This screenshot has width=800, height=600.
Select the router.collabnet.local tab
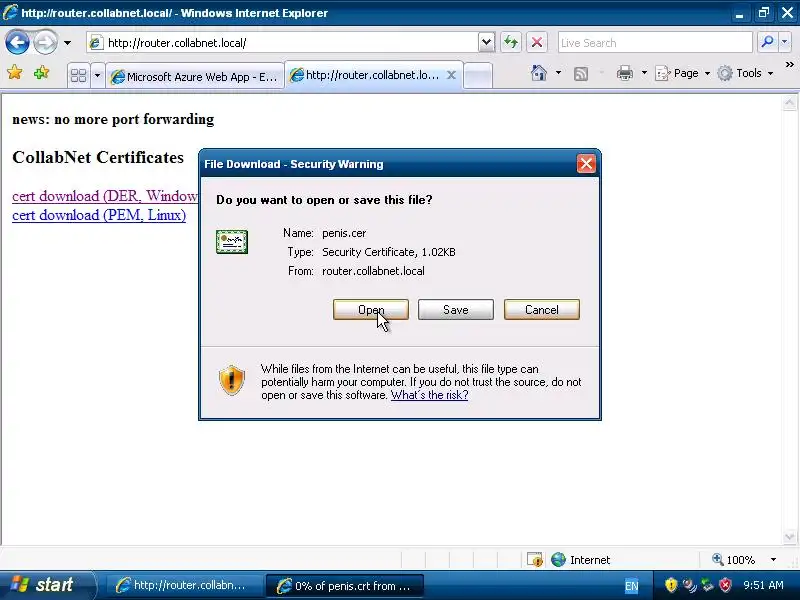(364, 75)
